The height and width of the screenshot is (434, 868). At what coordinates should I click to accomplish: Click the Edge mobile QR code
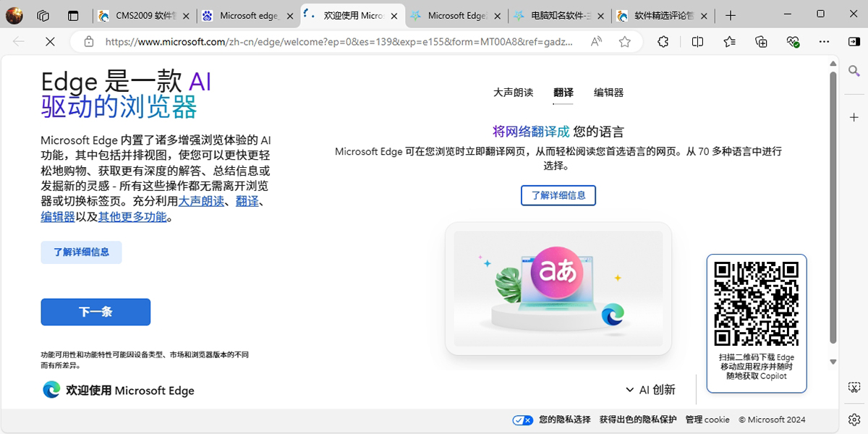[x=756, y=302]
